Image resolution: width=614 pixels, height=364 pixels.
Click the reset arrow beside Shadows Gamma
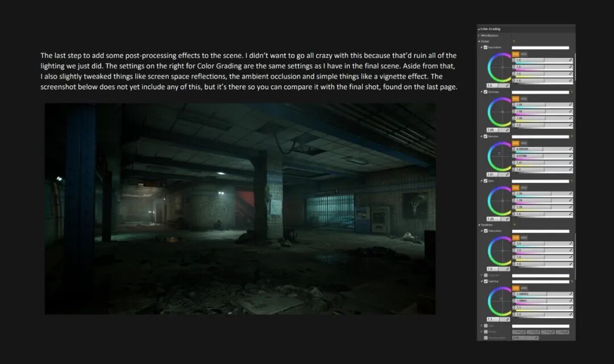point(572,282)
